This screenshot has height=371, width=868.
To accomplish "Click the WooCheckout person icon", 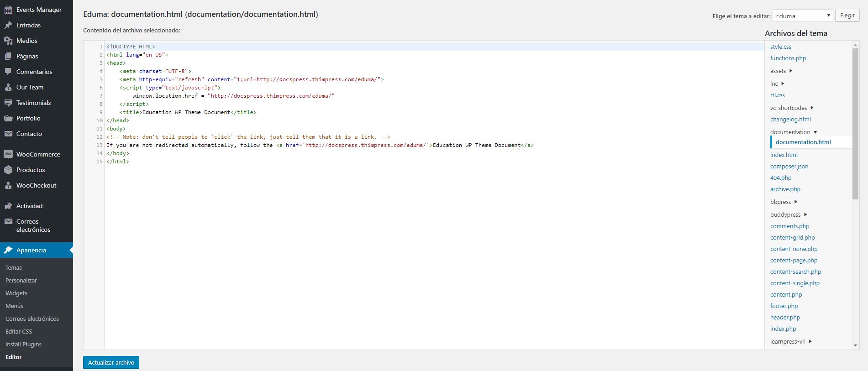I will [8, 185].
